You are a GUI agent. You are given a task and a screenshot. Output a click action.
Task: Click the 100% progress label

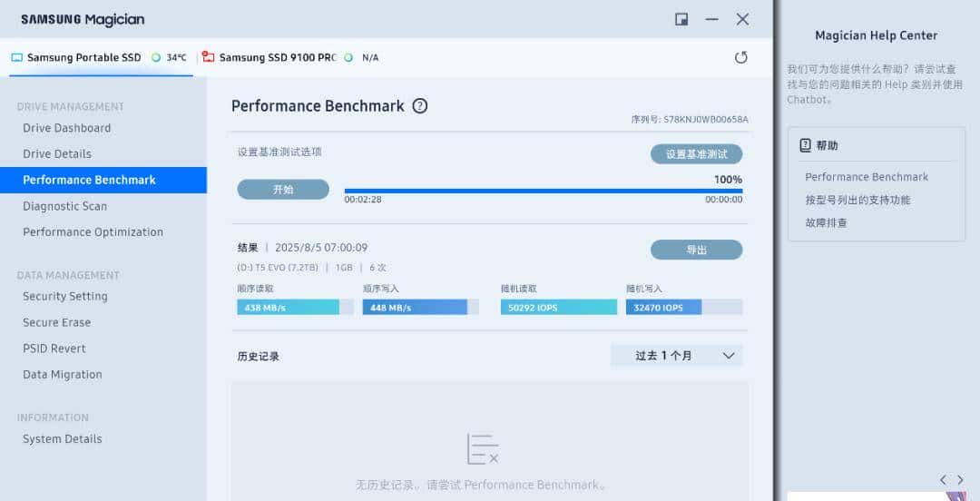(x=728, y=180)
